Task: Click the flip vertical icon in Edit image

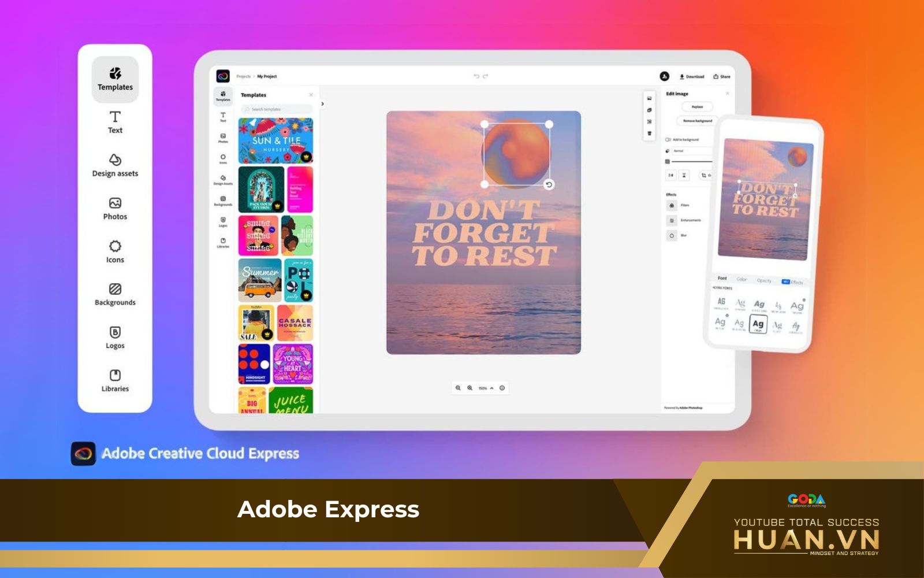Action: pyautogui.click(x=684, y=175)
